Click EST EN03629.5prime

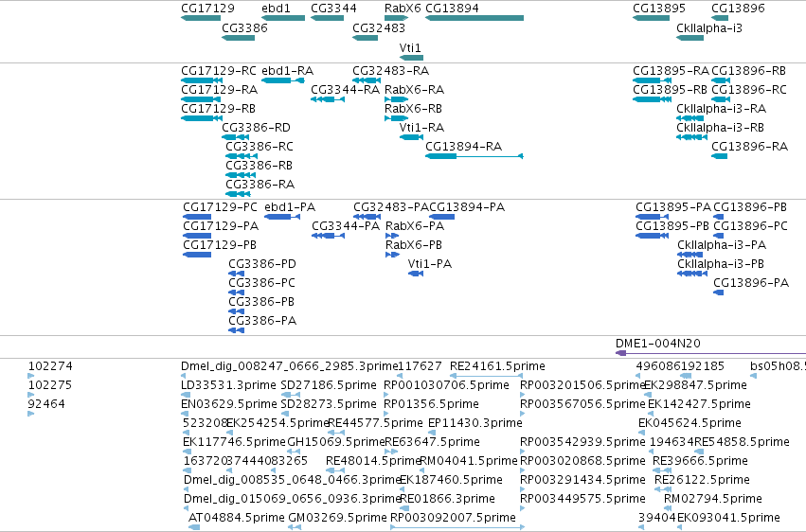tap(186, 414)
